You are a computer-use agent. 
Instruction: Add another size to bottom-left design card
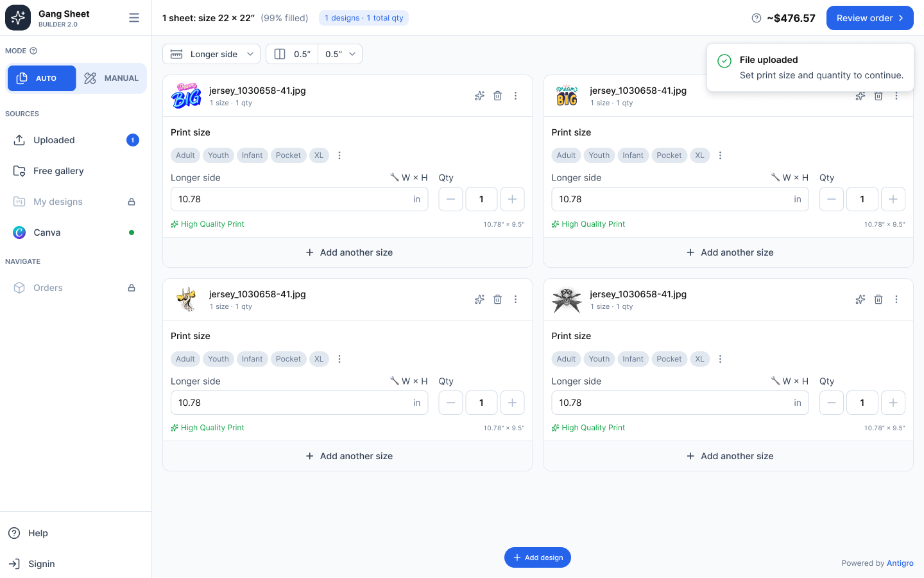click(348, 456)
